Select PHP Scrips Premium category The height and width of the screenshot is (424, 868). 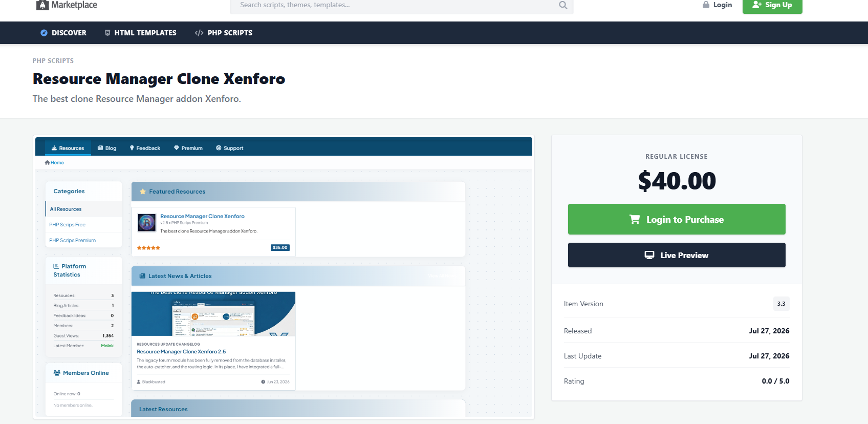click(72, 240)
